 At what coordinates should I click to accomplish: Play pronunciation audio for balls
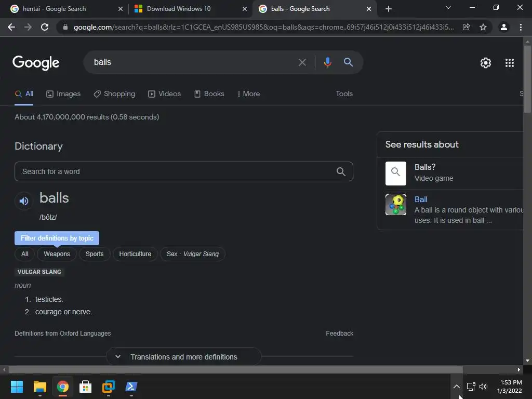click(24, 201)
